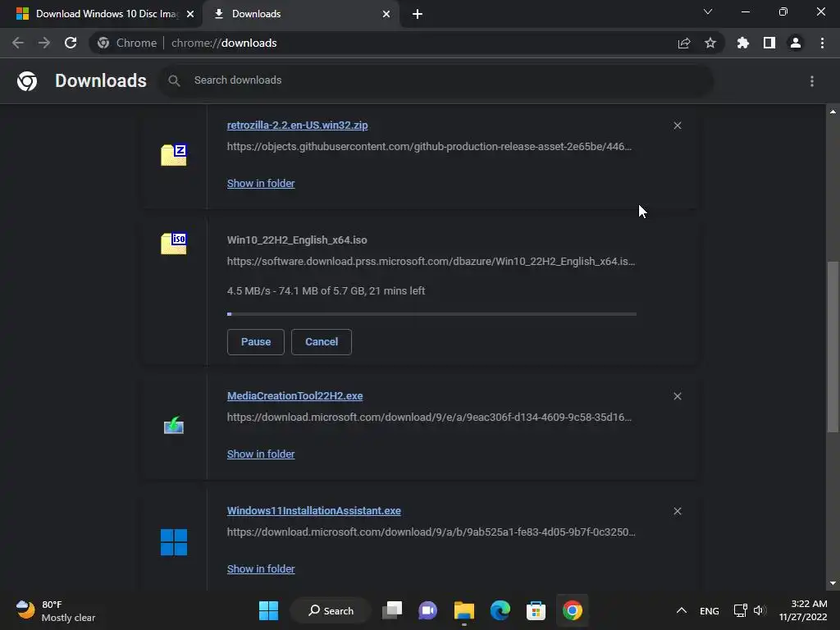Show Windows11InstallationAssistant.exe in folder
Screen dimensions: 840x630
point(261,569)
